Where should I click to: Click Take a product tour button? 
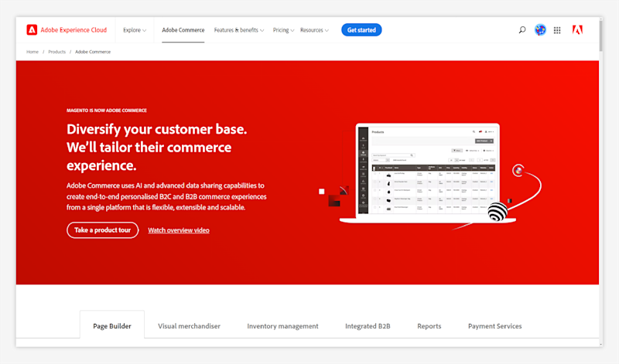point(103,230)
